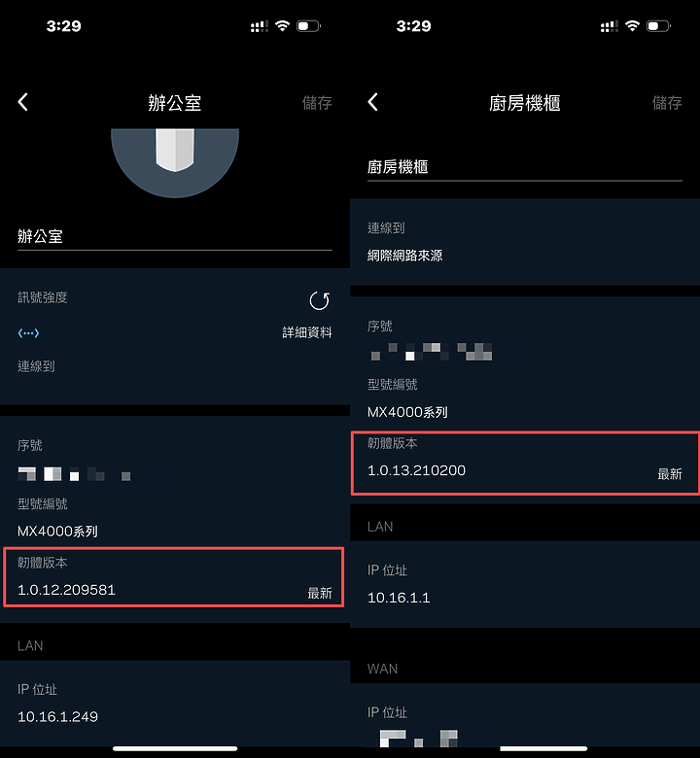Viewport: 700px width, 758px height.
Task: Tap the blue signal strength indicator icon
Action: (28, 332)
